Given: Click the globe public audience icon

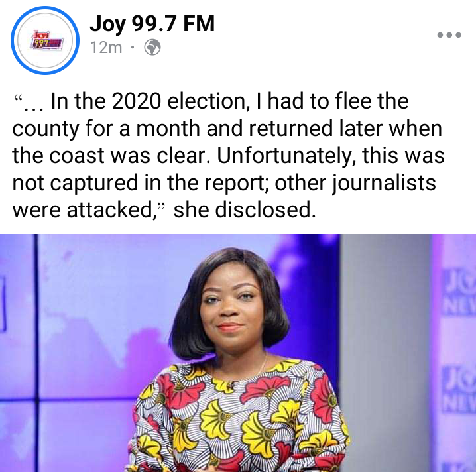Looking at the screenshot, I should coord(152,47).
